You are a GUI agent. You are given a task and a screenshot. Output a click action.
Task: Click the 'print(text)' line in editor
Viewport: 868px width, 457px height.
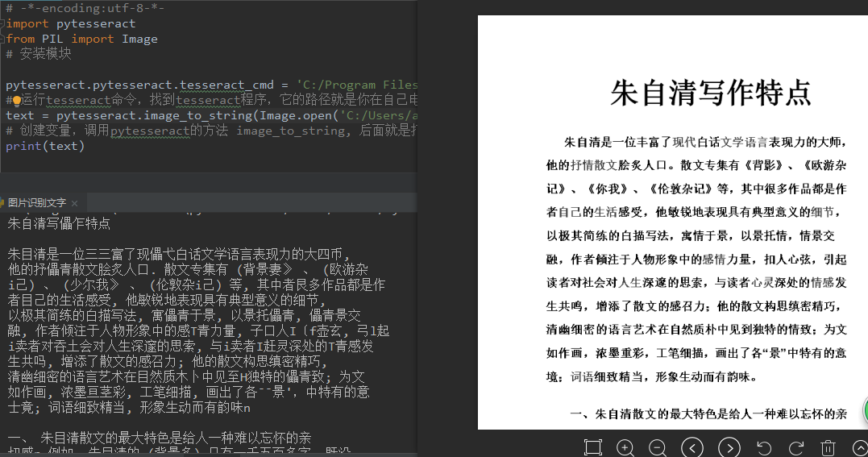pyautogui.click(x=45, y=146)
